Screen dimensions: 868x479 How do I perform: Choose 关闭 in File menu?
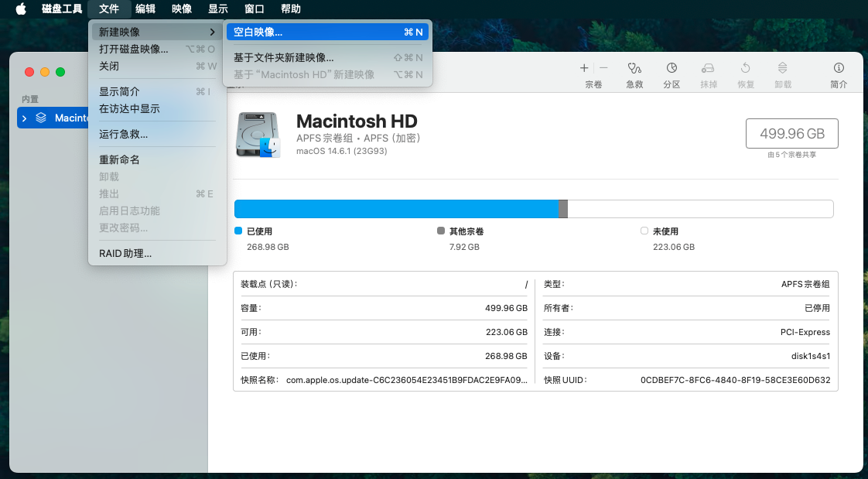pyautogui.click(x=157, y=67)
